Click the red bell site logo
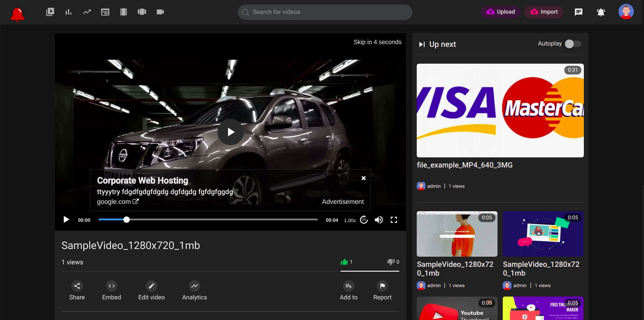 pyautogui.click(x=17, y=14)
